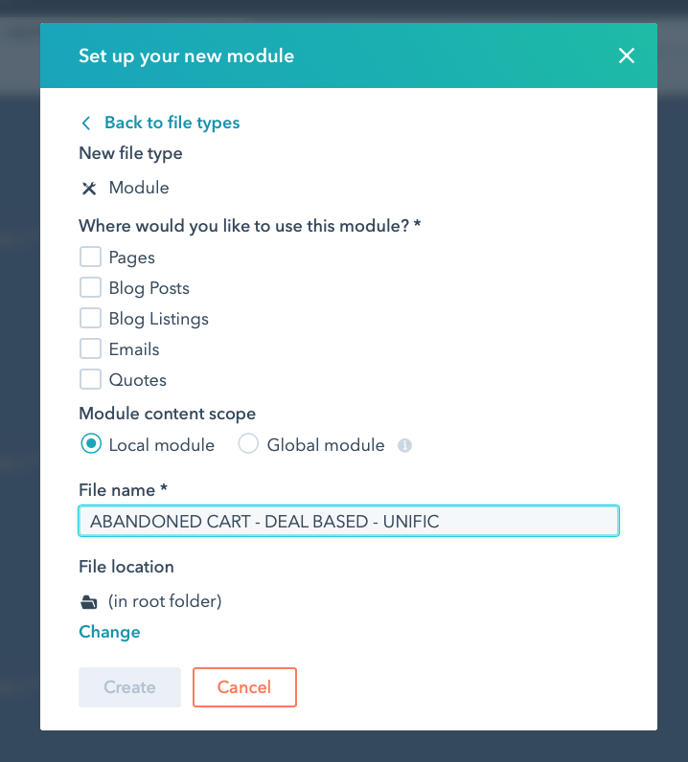
Task: Close the Set up your new module dialog
Action: point(626,56)
